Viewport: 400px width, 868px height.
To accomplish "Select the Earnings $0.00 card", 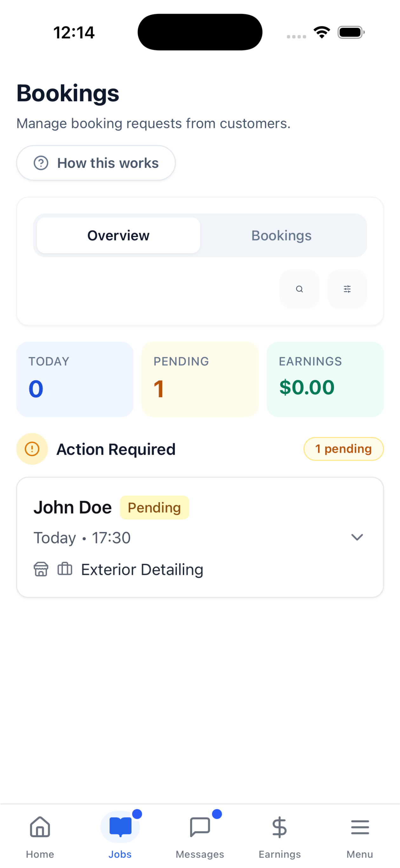I will click(325, 379).
